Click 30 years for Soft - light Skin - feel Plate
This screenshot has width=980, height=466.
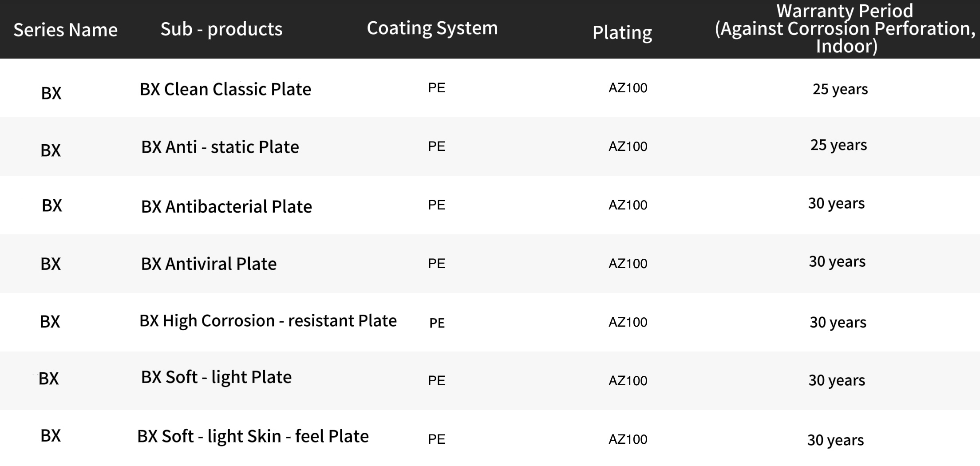click(835, 440)
